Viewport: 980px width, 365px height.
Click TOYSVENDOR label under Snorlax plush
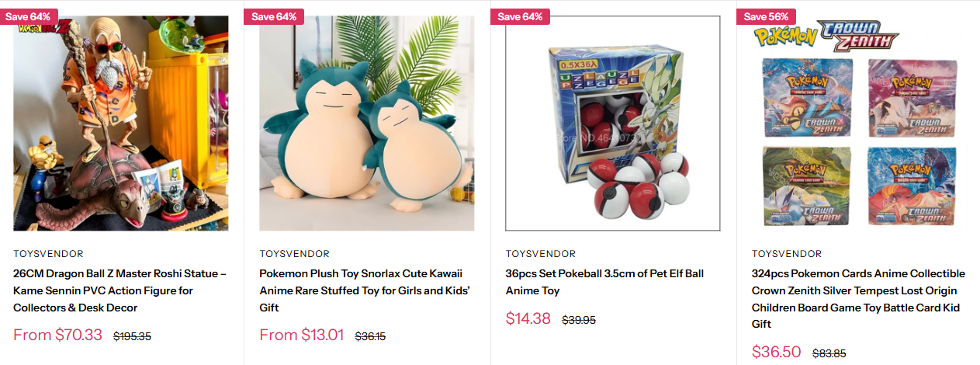click(x=294, y=254)
